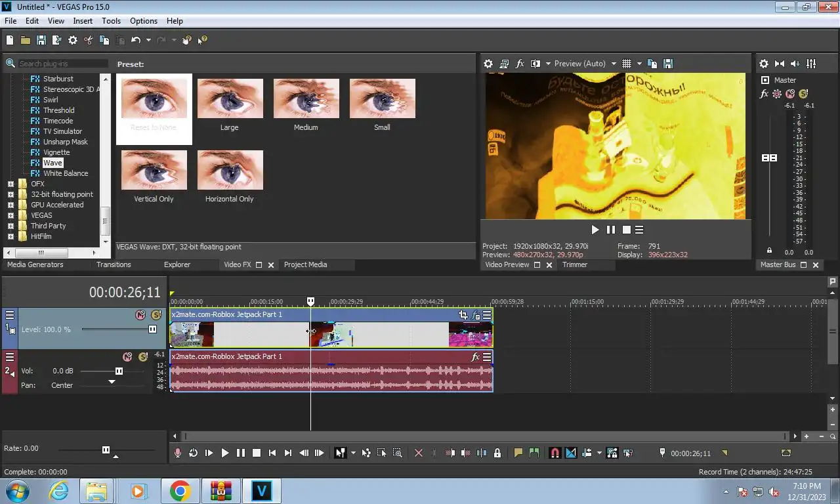Mute audio track 2

tap(127, 357)
